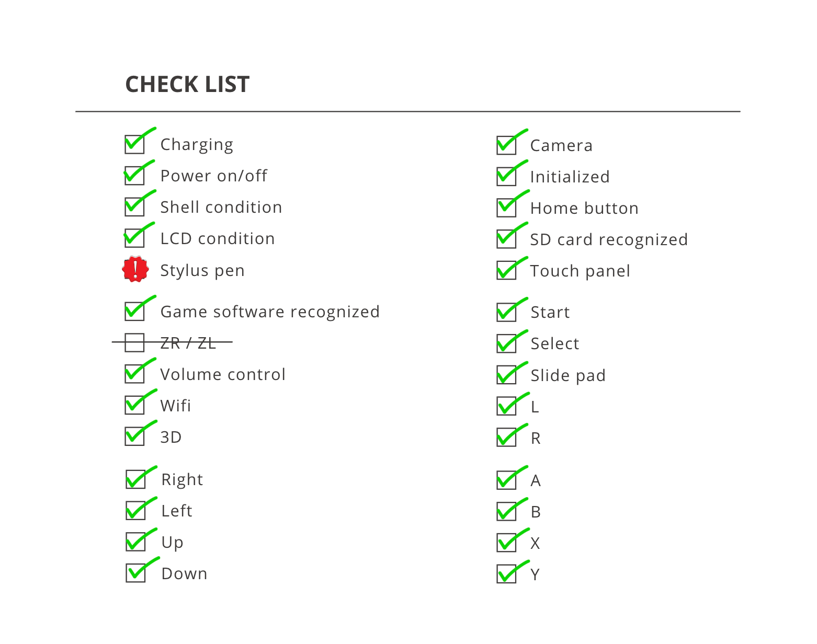This screenshot has width=817, height=644.
Task: Toggle the checkbox for the Y button
Action: point(506,574)
